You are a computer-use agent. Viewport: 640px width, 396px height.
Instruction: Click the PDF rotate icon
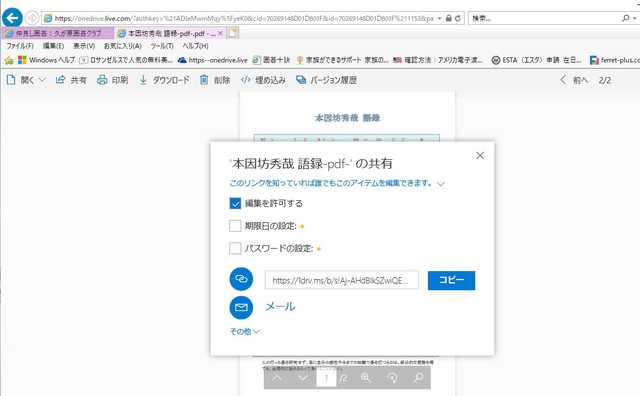point(393,378)
